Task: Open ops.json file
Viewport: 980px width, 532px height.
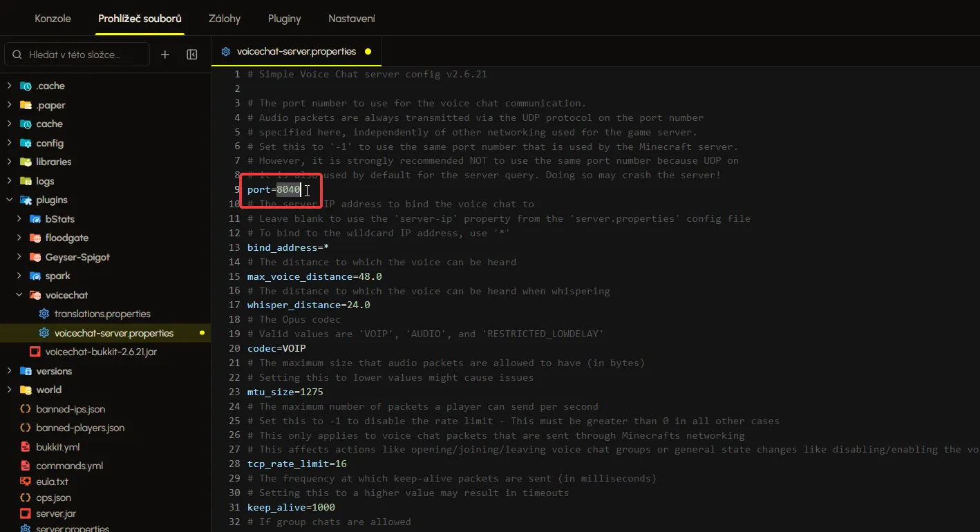Action: pos(54,497)
